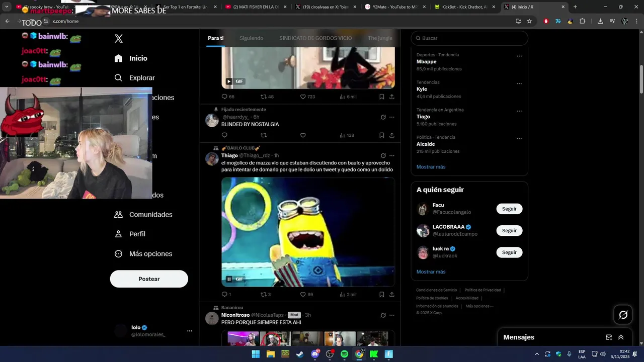Open the floating Grok button
Viewport: 644px width, 362px height.
(623, 315)
